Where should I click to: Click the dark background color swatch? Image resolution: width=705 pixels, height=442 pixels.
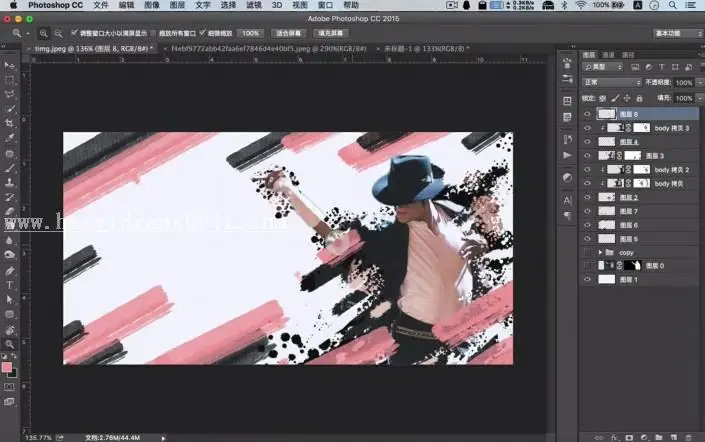(x=13, y=373)
